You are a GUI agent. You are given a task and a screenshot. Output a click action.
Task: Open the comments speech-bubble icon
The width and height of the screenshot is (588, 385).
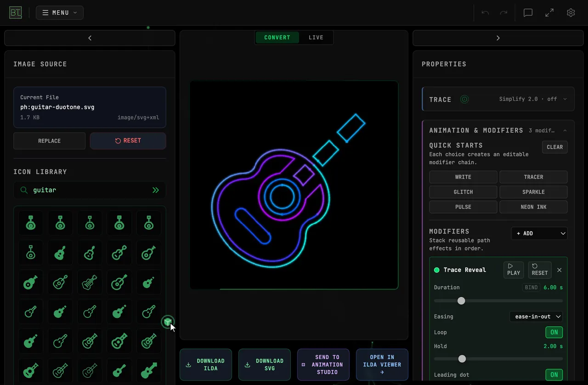(x=528, y=13)
